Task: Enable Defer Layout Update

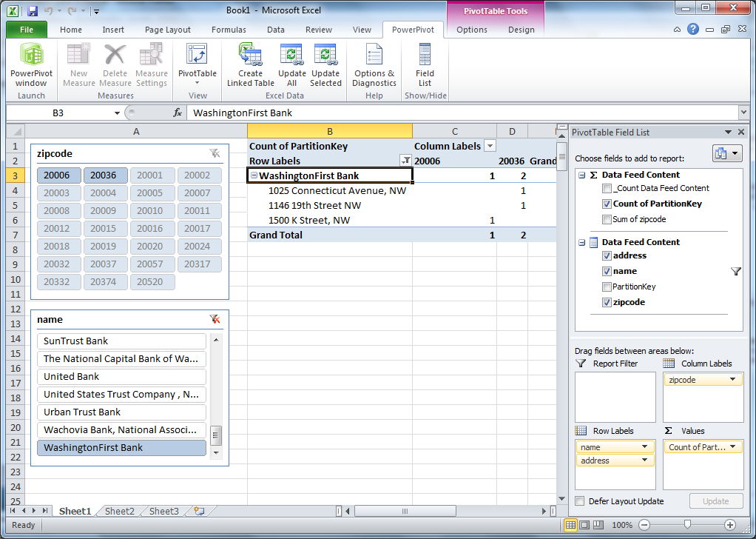Action: tap(580, 501)
